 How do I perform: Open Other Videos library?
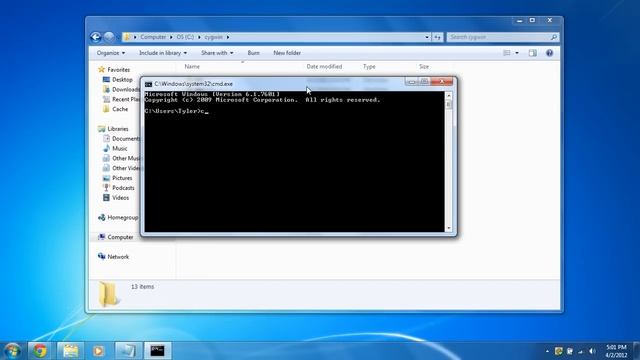point(121,168)
